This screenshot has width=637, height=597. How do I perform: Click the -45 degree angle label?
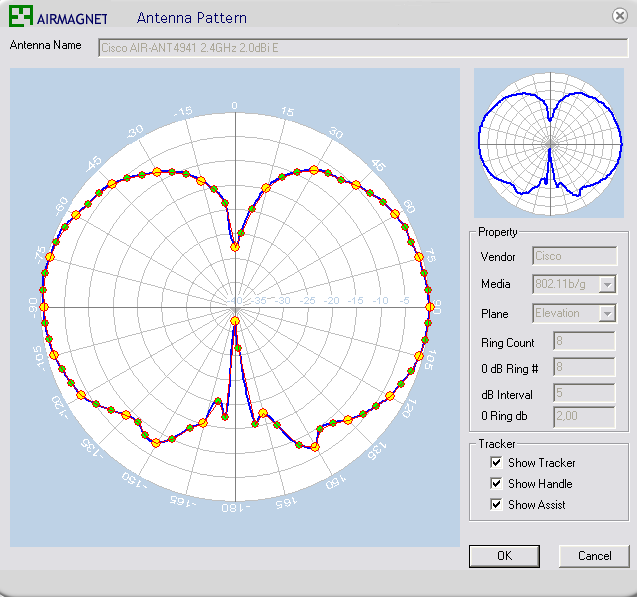point(94,164)
